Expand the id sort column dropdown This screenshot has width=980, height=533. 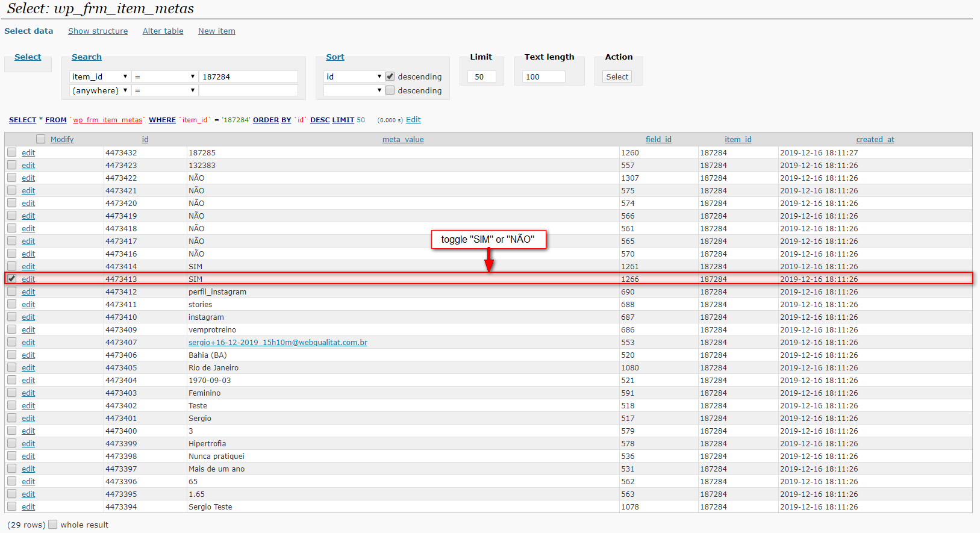(x=354, y=76)
